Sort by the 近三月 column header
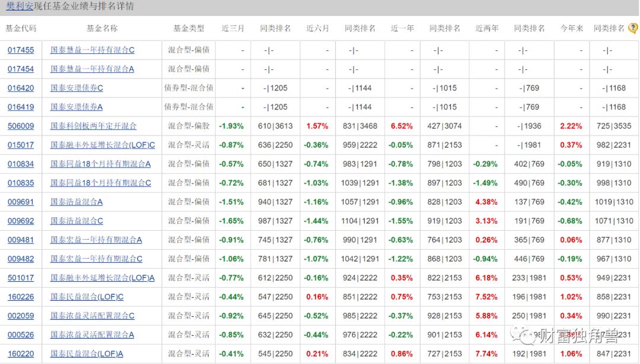The width and height of the screenshot is (640, 364). click(233, 27)
